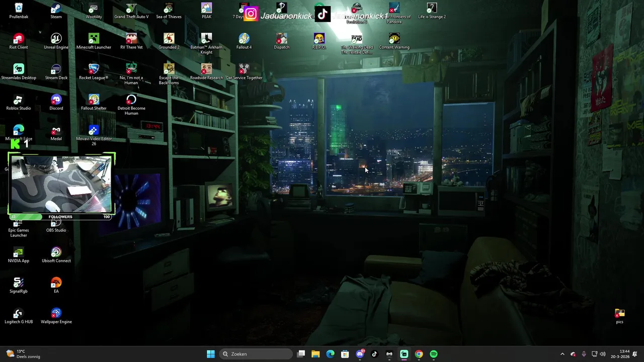The width and height of the screenshot is (644, 362).
Task: Open File Explorer from the taskbar
Action: point(315,354)
